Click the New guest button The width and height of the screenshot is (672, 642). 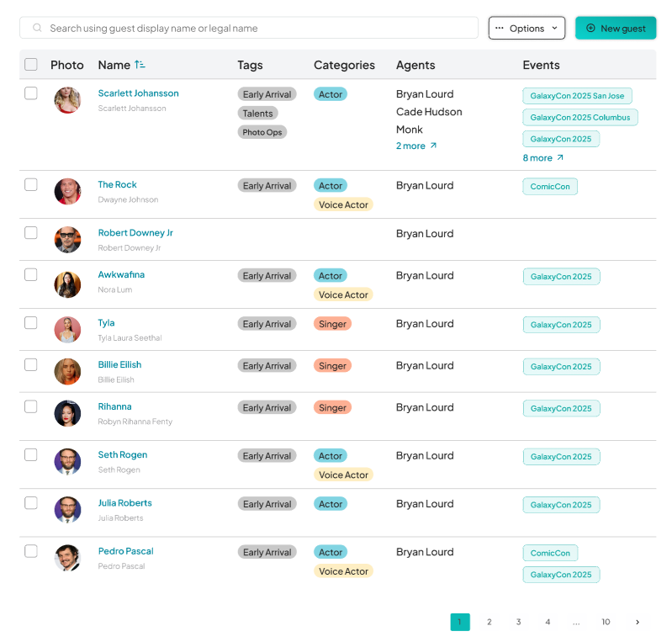[616, 28]
